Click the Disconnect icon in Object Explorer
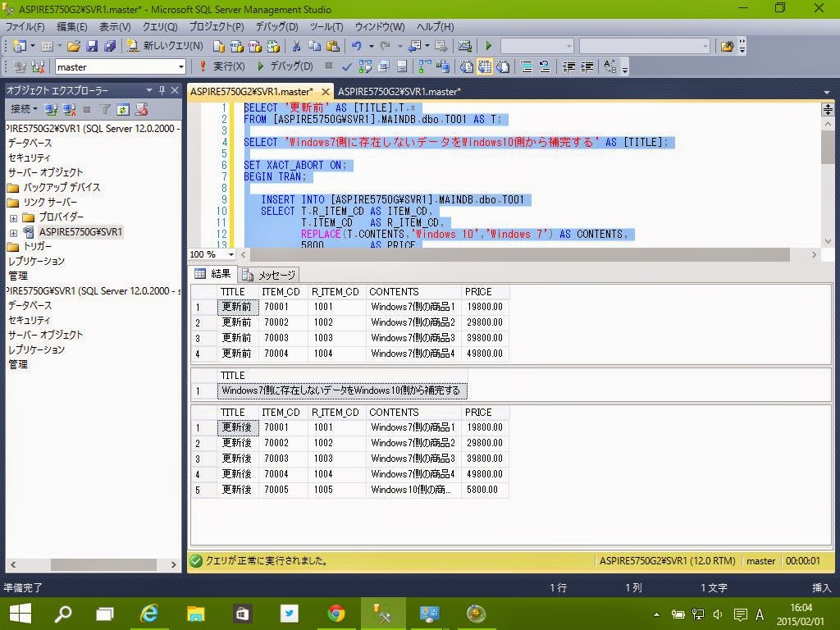 (69, 109)
